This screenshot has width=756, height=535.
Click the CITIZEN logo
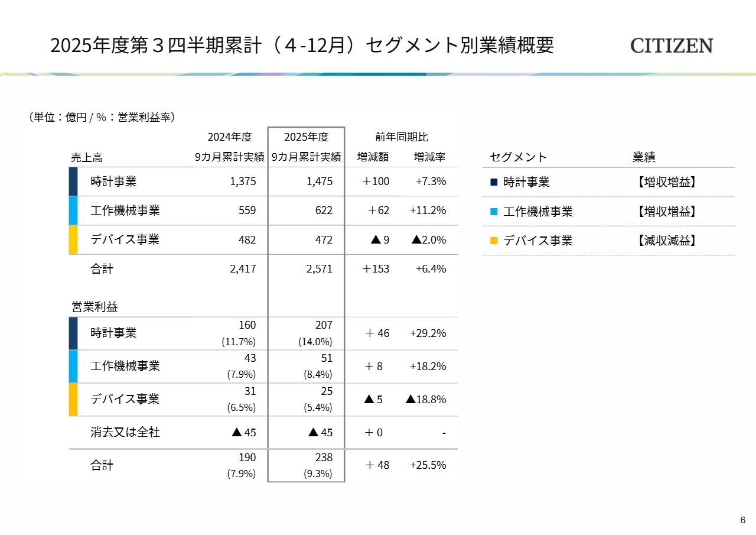click(x=671, y=46)
